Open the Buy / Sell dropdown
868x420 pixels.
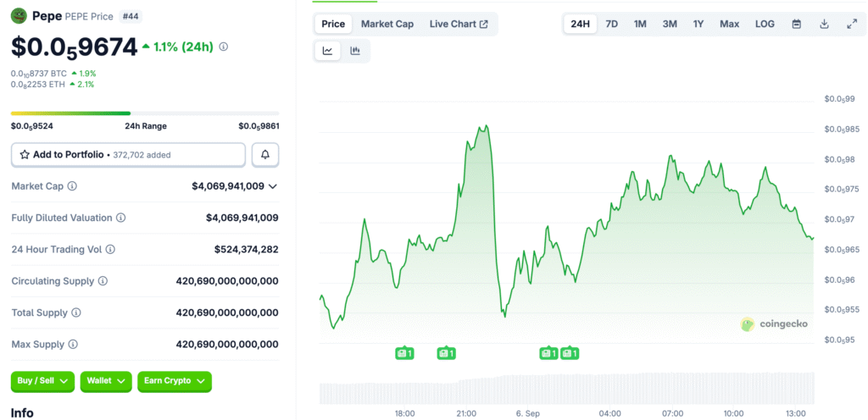click(42, 381)
